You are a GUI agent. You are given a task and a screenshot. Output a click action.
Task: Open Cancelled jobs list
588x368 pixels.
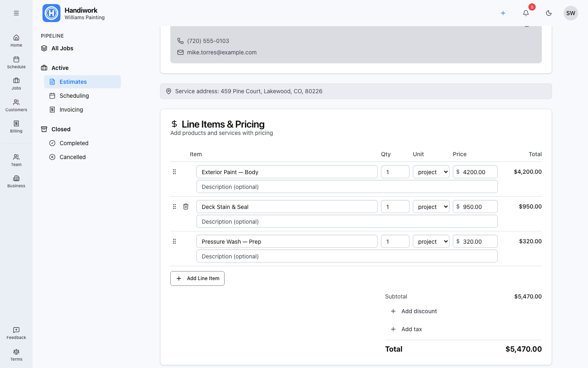(82, 157)
